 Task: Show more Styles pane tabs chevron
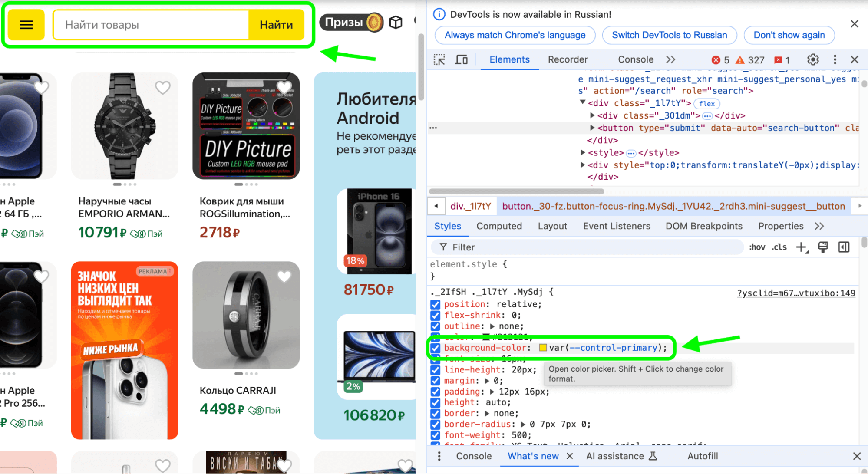tap(819, 226)
